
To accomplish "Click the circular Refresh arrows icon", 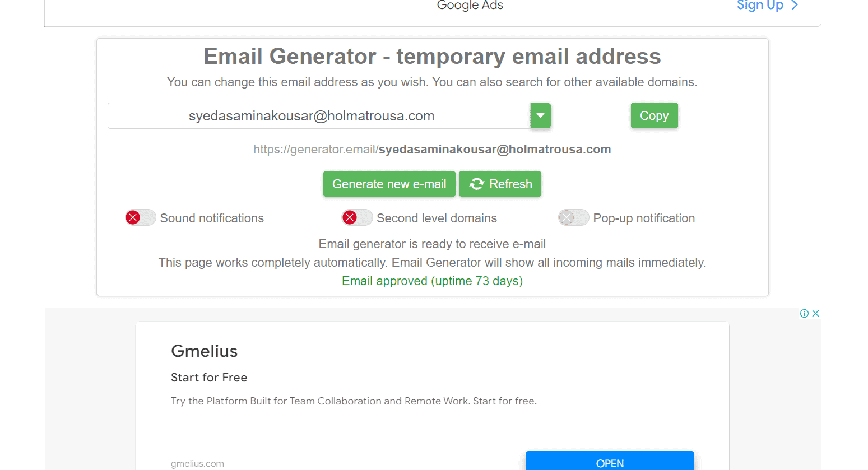I will click(477, 183).
